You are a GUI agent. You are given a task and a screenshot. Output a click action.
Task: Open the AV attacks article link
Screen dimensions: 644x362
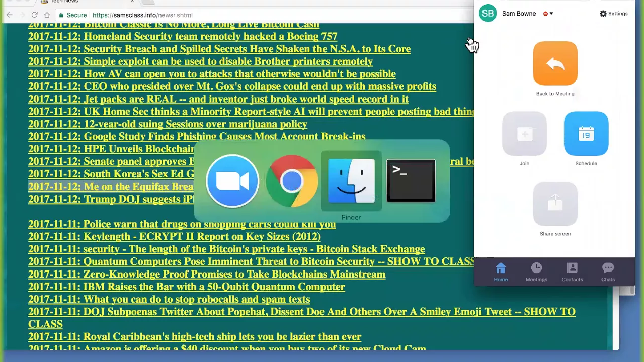(212, 74)
